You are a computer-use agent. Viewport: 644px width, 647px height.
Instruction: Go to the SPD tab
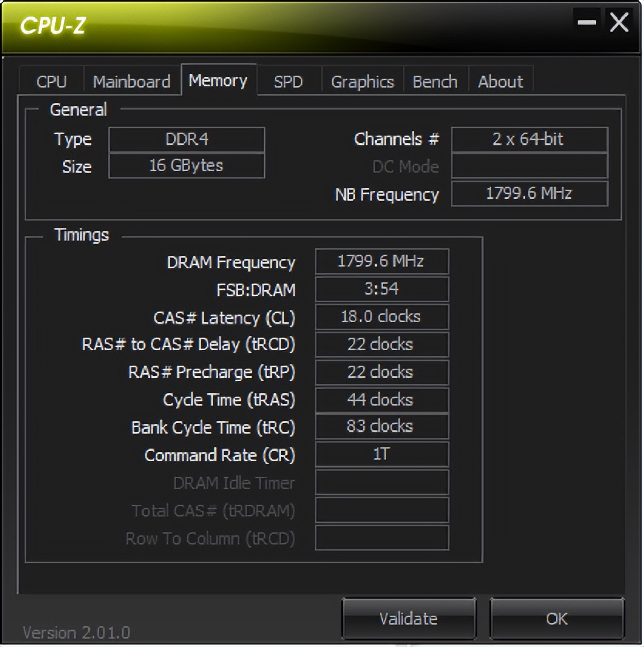(x=289, y=81)
